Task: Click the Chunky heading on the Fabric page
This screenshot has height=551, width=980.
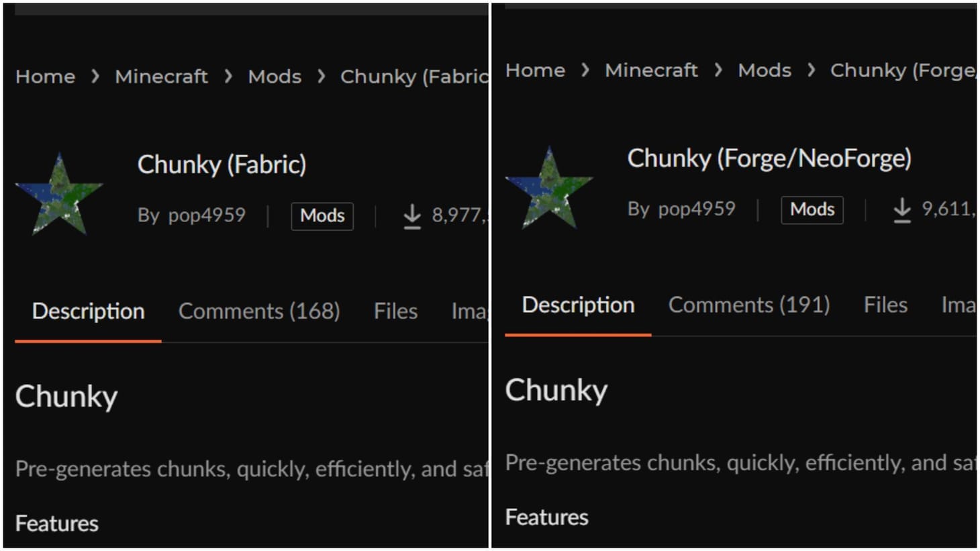Action: click(66, 396)
